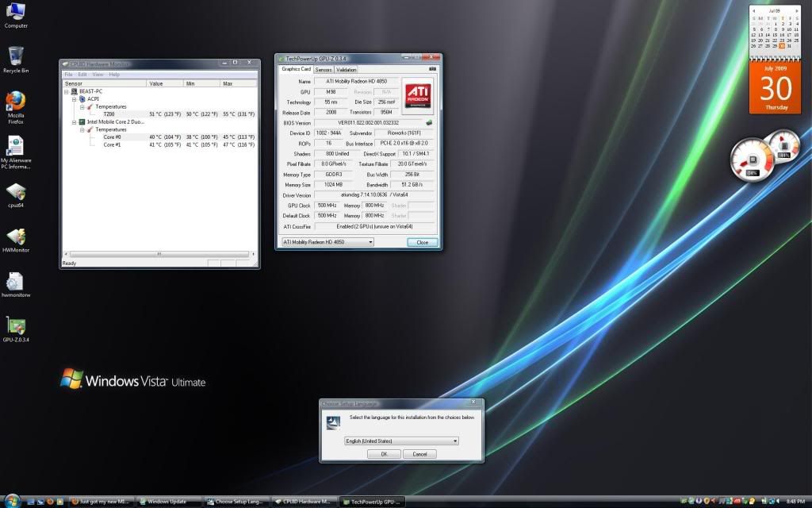Click the taskbar clock showing 8:45 PM
Image resolution: width=812 pixels, height=508 pixels.
pyautogui.click(x=795, y=502)
